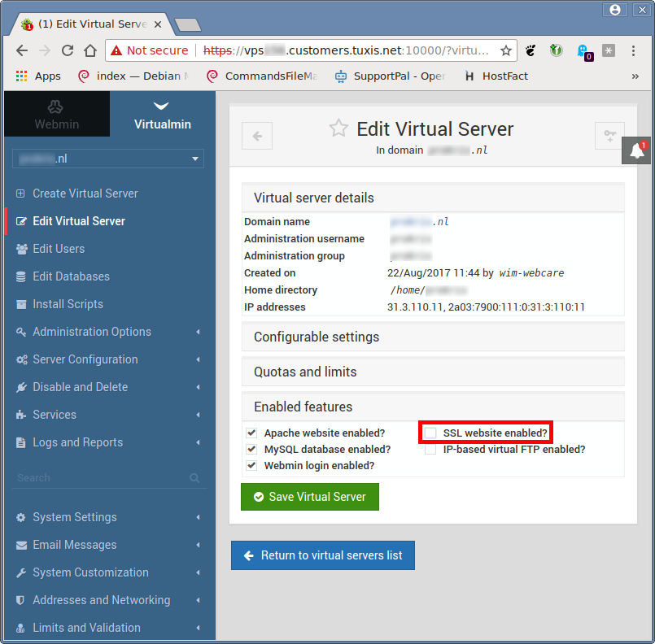Click the sidebar search field
This screenshot has width=655, height=644.
coord(98,478)
